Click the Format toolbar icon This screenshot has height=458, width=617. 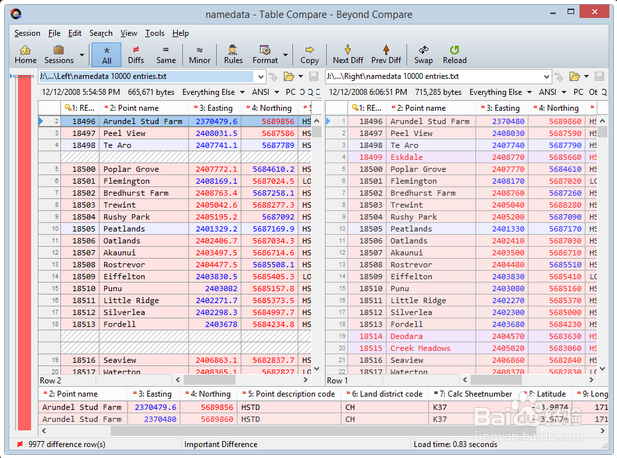(x=265, y=55)
